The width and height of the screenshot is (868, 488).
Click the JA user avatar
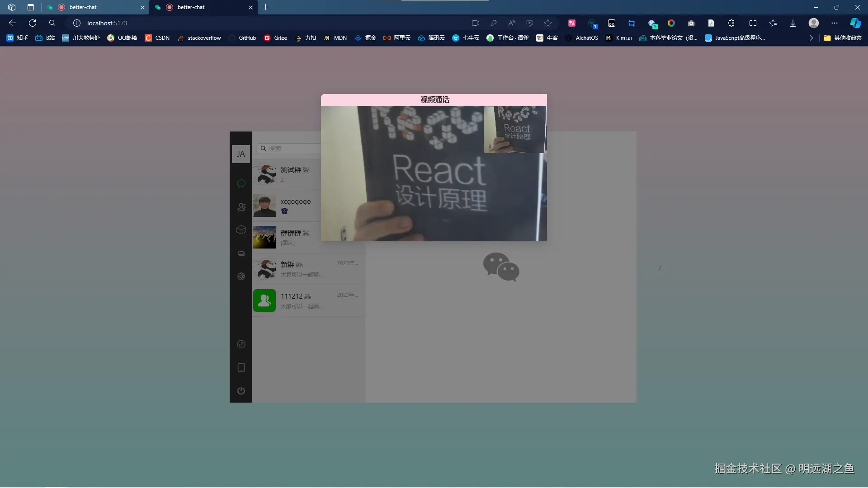(241, 154)
